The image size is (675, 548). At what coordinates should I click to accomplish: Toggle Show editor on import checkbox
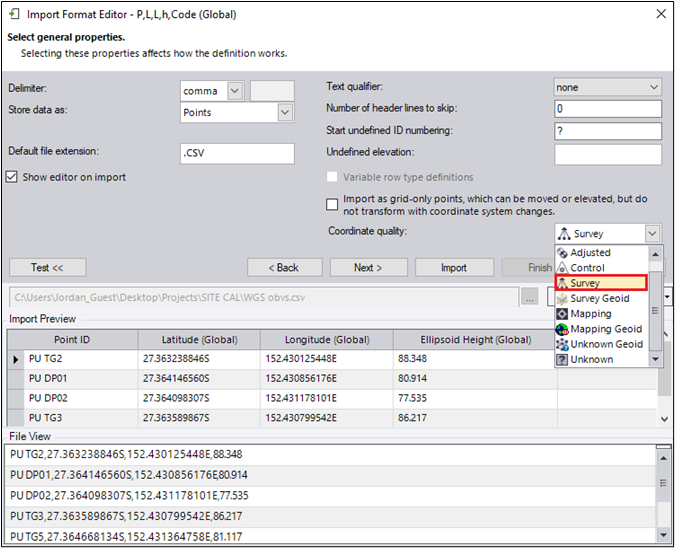point(12,177)
